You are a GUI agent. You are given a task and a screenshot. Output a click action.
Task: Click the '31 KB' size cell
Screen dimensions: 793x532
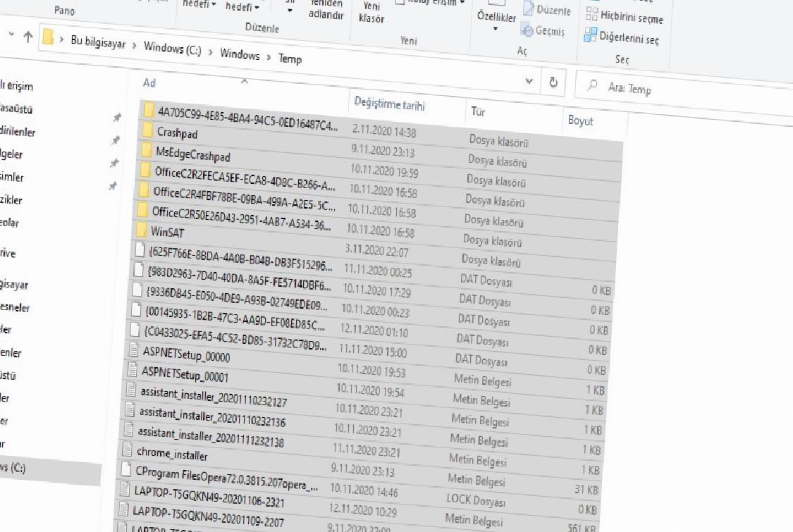(x=586, y=490)
